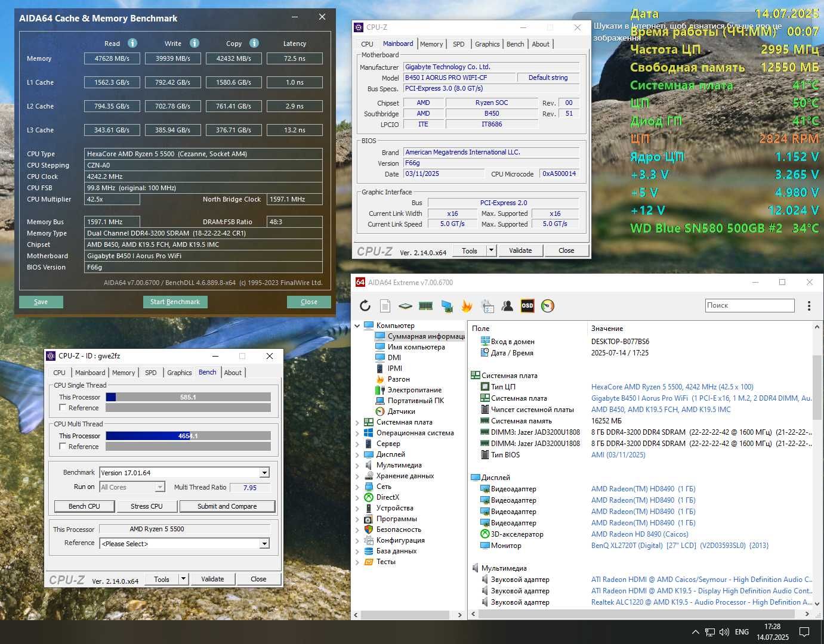Open Tools dropdown arrow in CPU-Z Bench window

click(x=184, y=579)
